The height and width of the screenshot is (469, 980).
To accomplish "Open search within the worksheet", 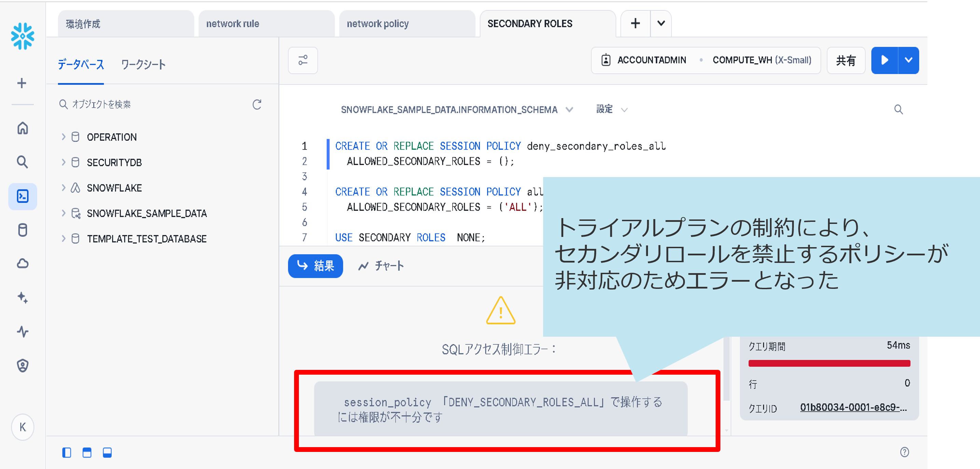I will tap(899, 109).
